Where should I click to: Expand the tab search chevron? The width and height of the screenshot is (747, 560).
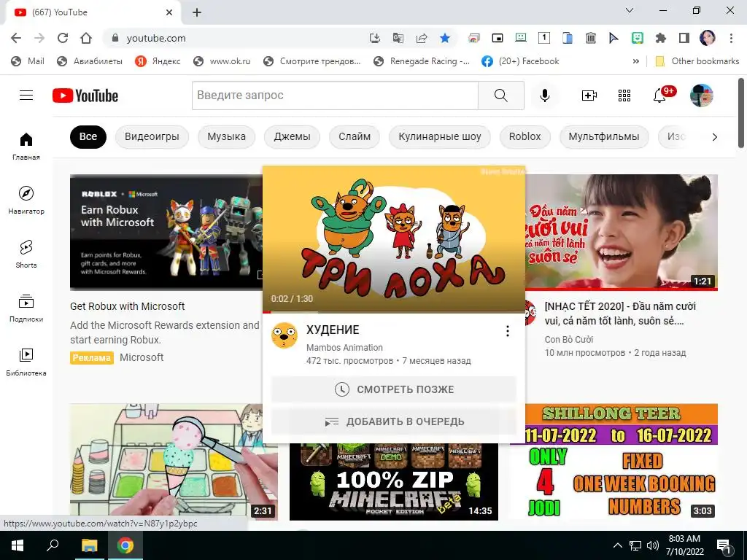(630, 10)
